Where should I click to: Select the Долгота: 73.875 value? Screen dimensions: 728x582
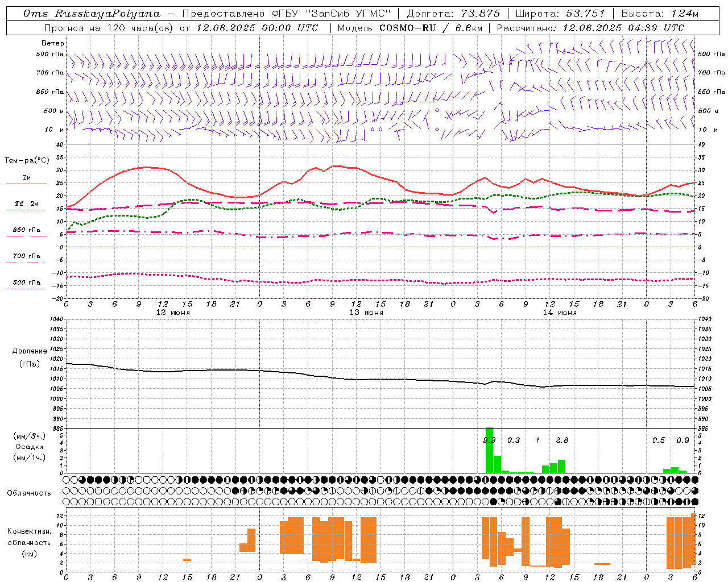tap(453, 14)
